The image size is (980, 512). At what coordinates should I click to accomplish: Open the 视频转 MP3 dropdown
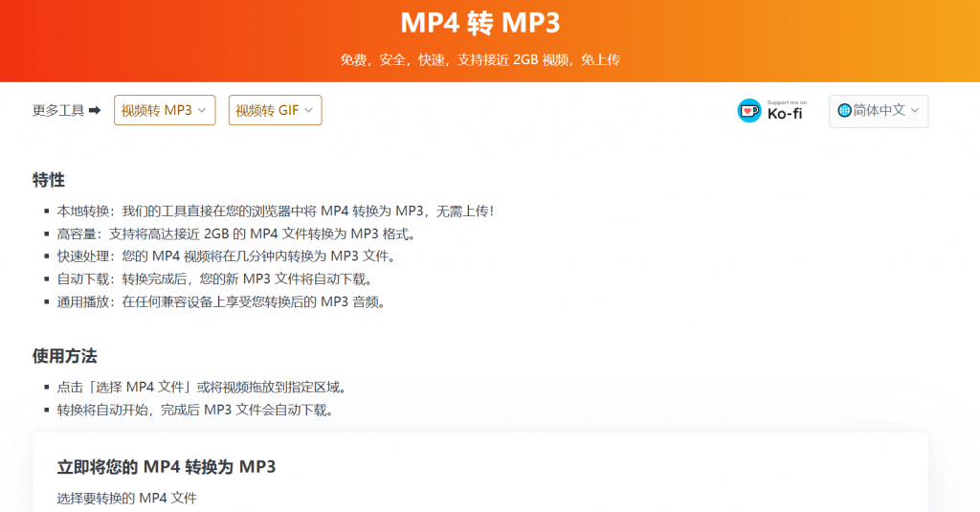coord(165,110)
